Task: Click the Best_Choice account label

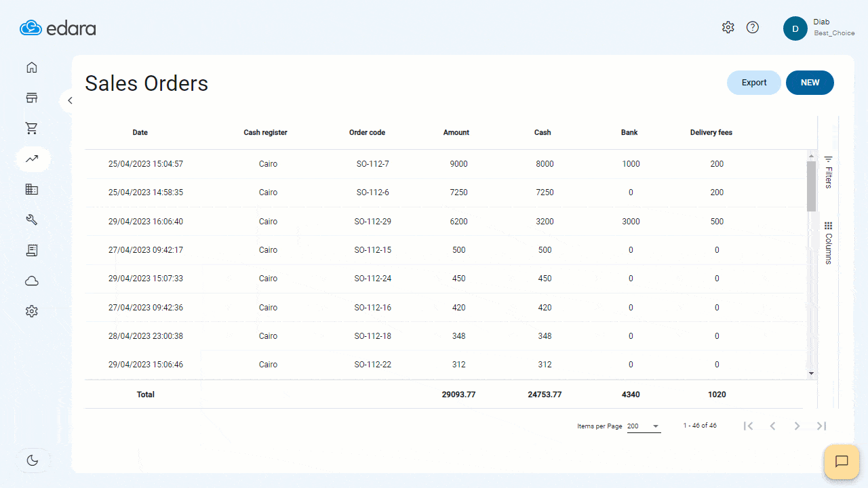Action: click(x=834, y=33)
